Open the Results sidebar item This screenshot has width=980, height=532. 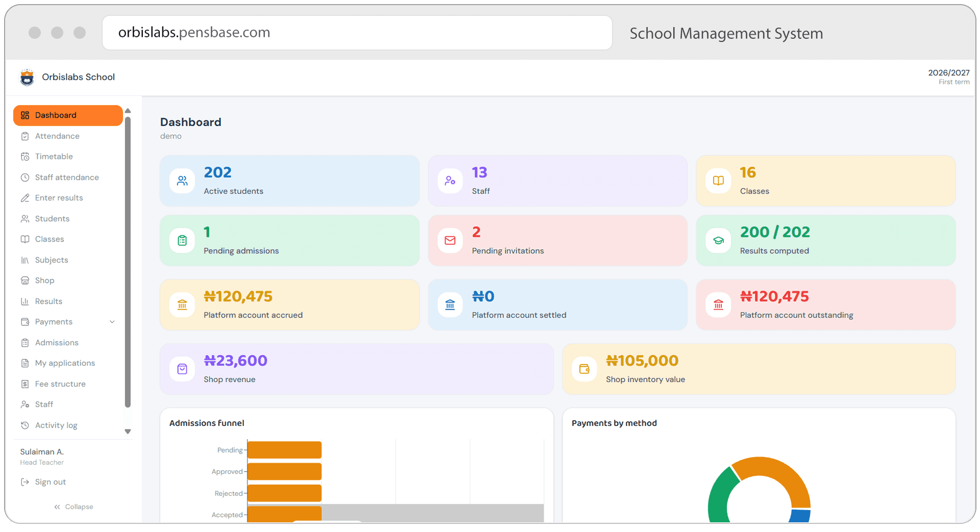pos(68,301)
